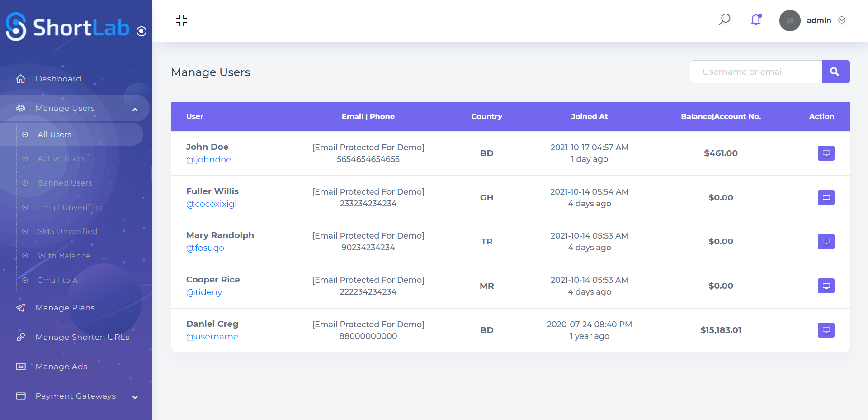Click the Dashboard home icon in sidebar

pos(21,79)
